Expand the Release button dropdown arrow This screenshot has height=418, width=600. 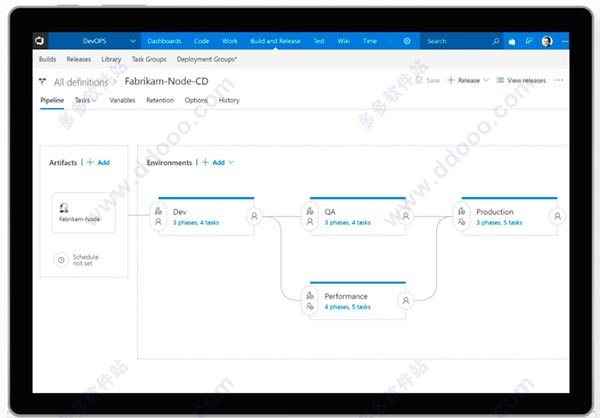(486, 80)
